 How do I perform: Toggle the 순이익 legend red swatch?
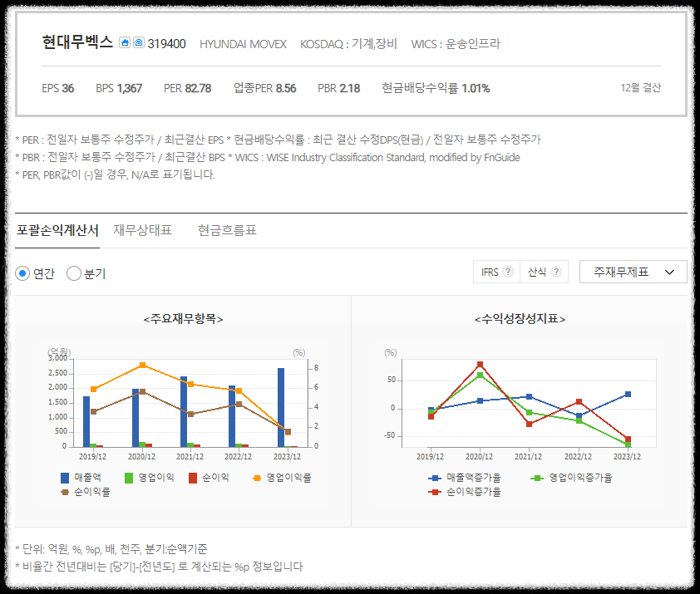click(x=193, y=478)
